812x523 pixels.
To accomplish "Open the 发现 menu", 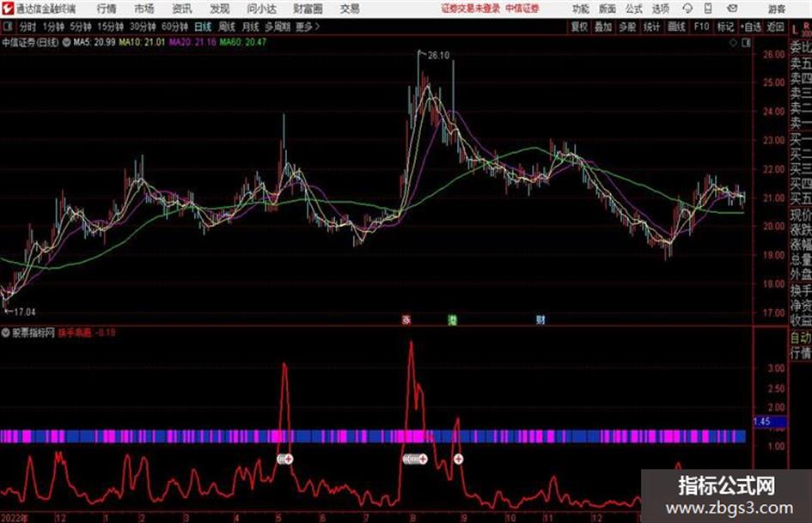I will pyautogui.click(x=220, y=9).
